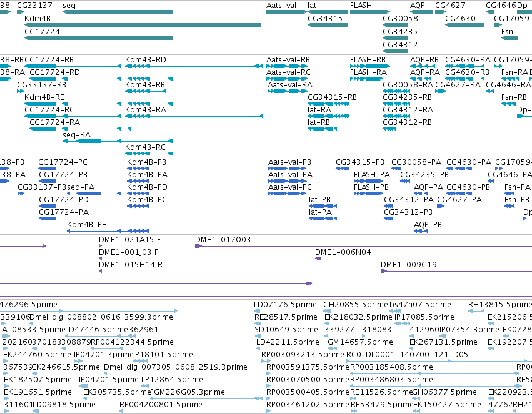Click transcript CG4630-RB
Image resolution: width=532 pixels, height=414 pixels.
pyautogui.click(x=467, y=72)
